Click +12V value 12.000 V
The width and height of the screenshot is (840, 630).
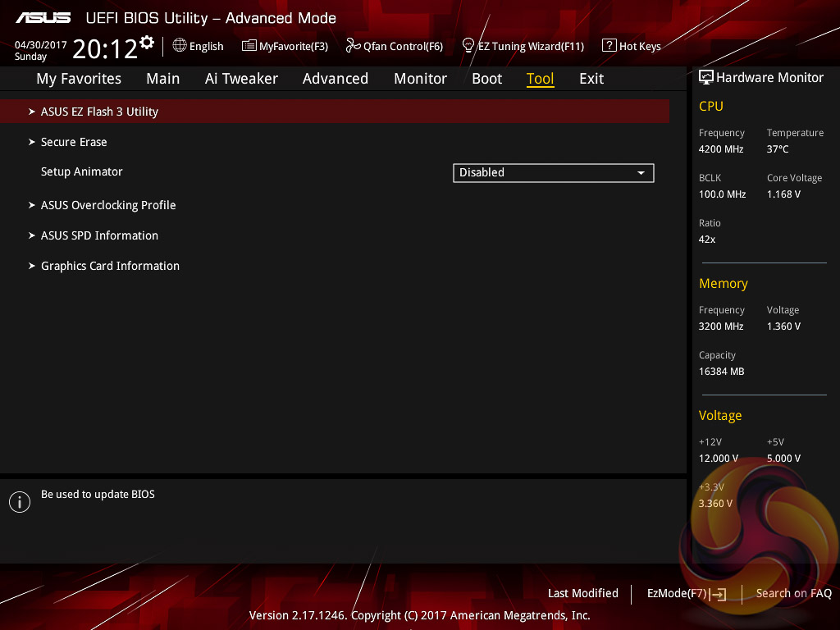click(x=719, y=459)
